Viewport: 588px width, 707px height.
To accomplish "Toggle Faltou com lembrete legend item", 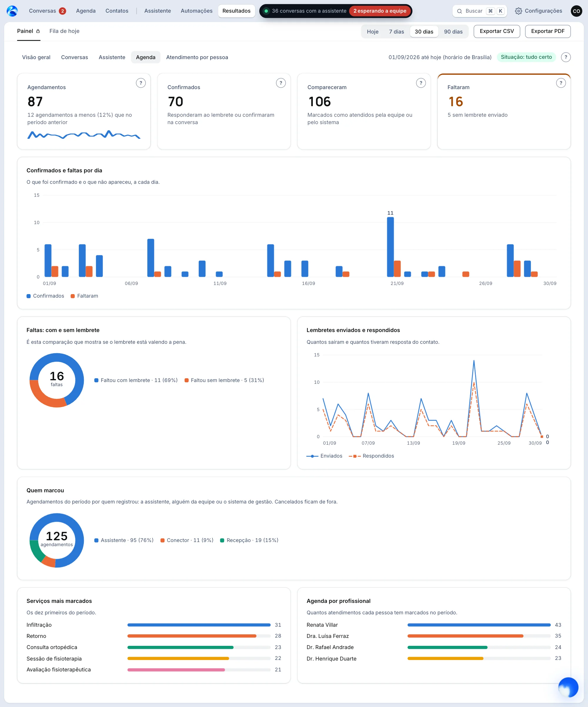I will click(136, 380).
